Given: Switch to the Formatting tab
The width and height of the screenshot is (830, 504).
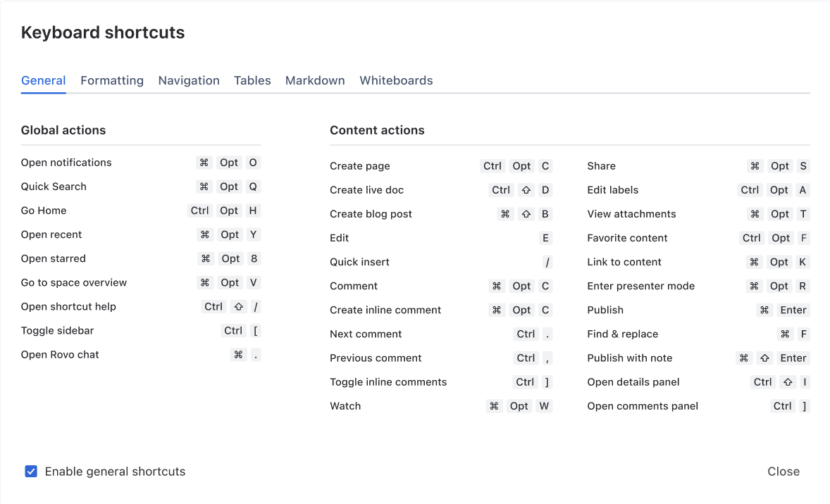Looking at the screenshot, I should tap(111, 80).
